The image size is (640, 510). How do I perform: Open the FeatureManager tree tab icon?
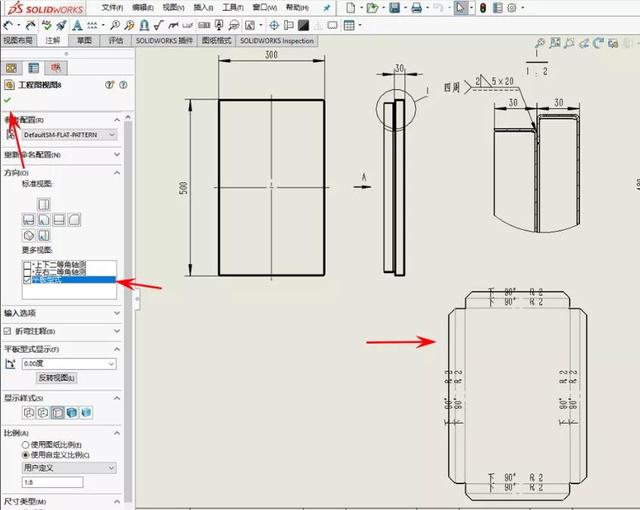coord(11,68)
